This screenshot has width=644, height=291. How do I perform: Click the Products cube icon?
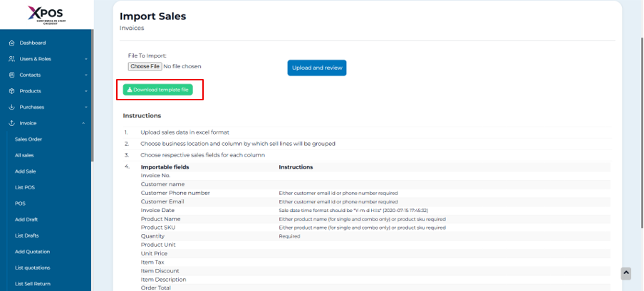click(x=12, y=91)
